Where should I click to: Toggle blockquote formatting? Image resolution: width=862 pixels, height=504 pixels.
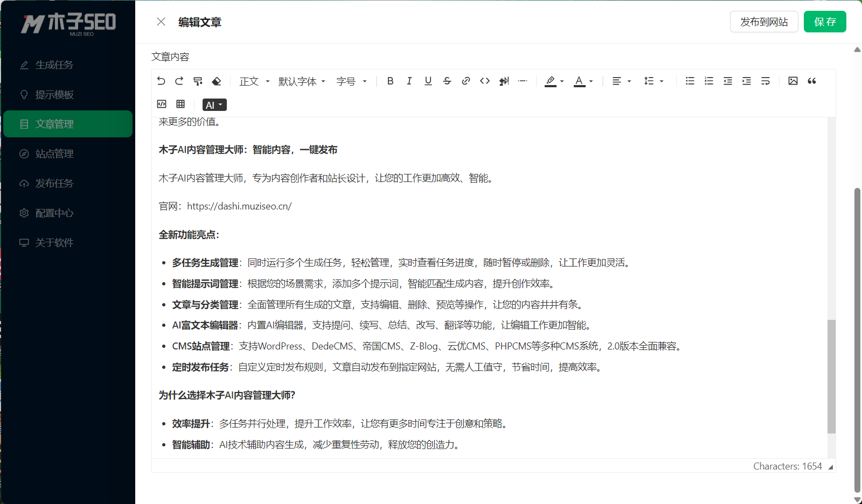pyautogui.click(x=812, y=81)
